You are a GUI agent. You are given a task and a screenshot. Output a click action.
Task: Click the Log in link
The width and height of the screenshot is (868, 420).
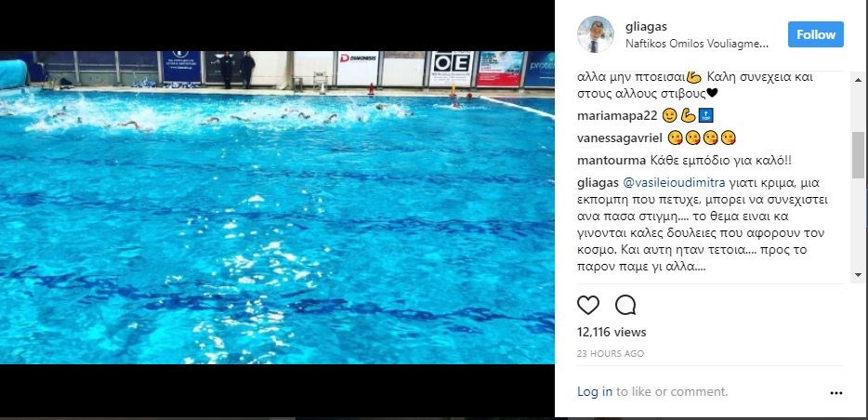tap(595, 391)
